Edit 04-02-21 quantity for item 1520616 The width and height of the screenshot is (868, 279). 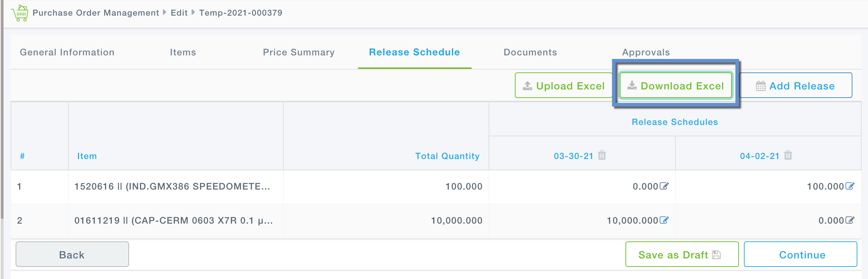pyautogui.click(x=850, y=186)
